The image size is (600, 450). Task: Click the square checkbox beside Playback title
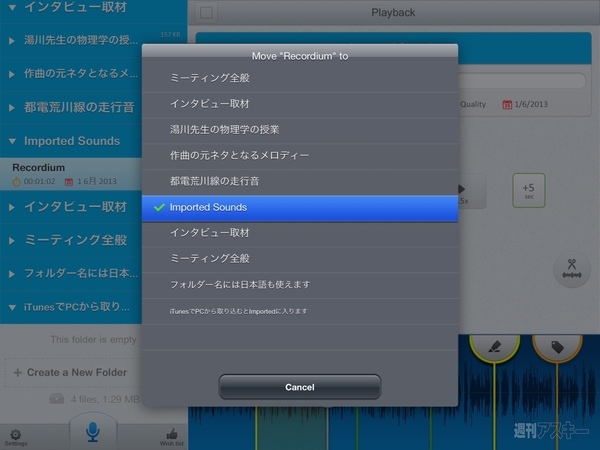point(206,13)
